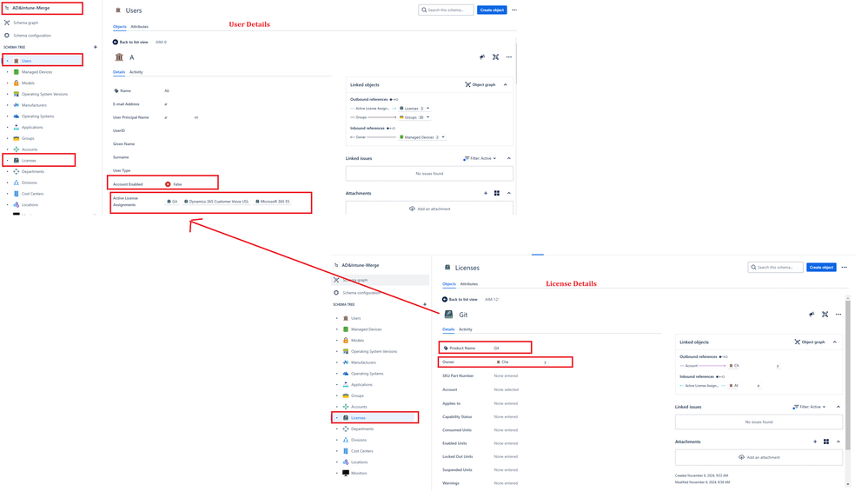Select Departments in User Details schema tree

point(33,172)
